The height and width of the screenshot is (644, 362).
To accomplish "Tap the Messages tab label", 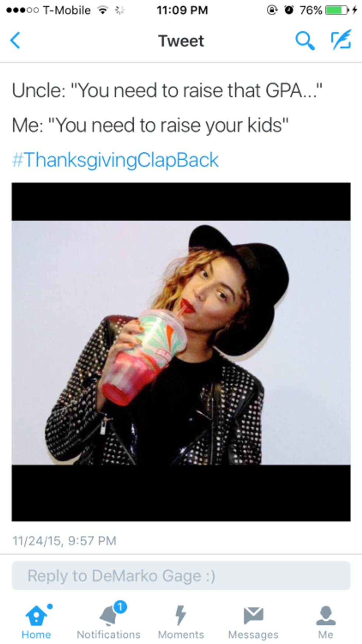I will (x=253, y=635).
